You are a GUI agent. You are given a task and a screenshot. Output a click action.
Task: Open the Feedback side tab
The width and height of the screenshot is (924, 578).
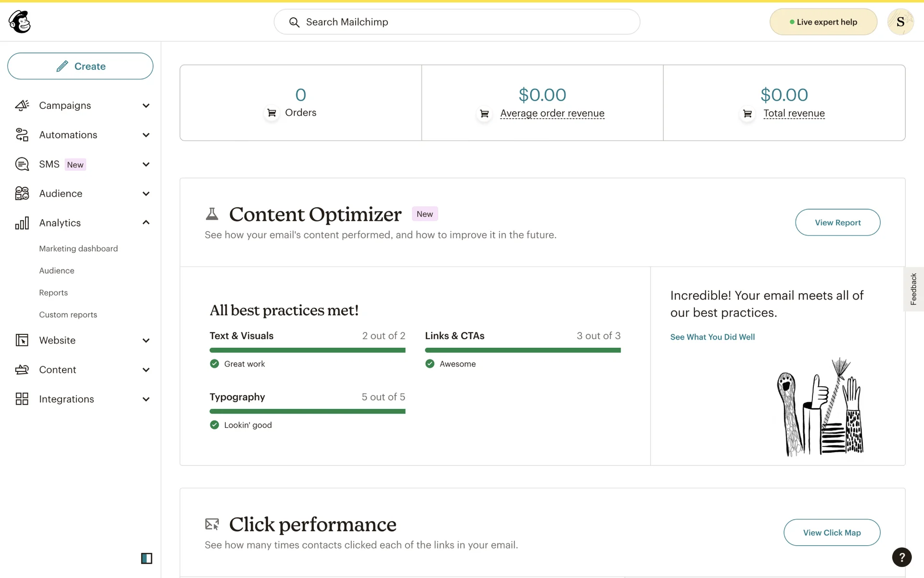[x=913, y=289]
